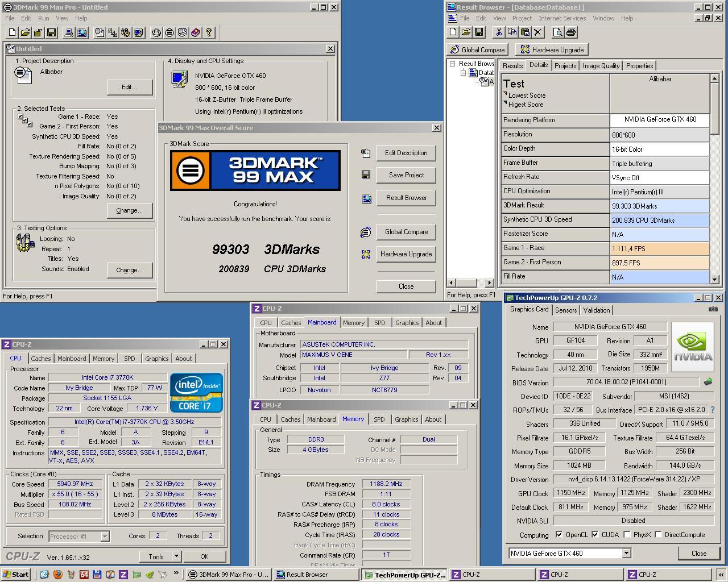Image resolution: width=728 pixels, height=582 pixels.
Task: Click Hardware Upgrade button in score dialog
Action: point(406,254)
